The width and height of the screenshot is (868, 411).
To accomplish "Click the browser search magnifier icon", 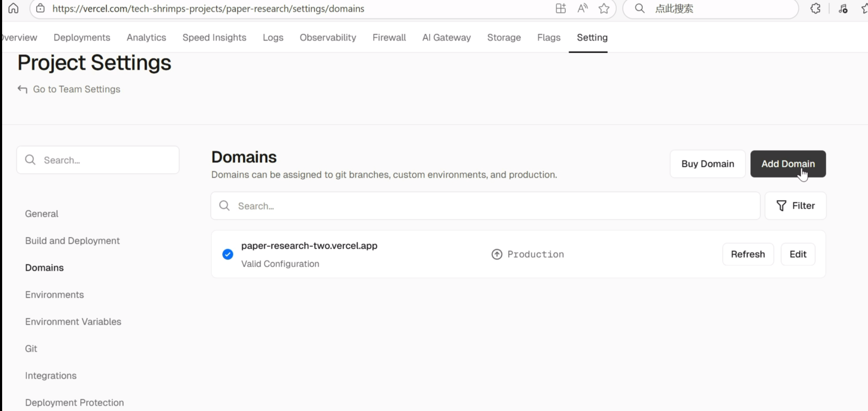I will click(640, 8).
